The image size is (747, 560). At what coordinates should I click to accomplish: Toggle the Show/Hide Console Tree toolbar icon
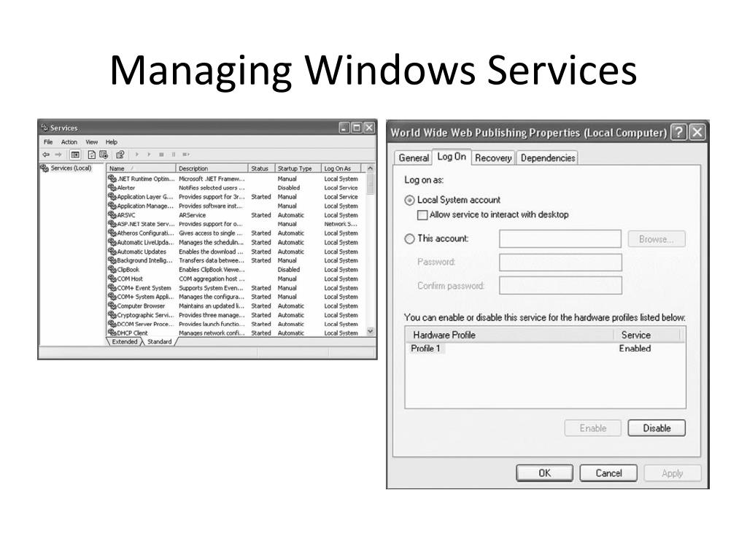75,155
